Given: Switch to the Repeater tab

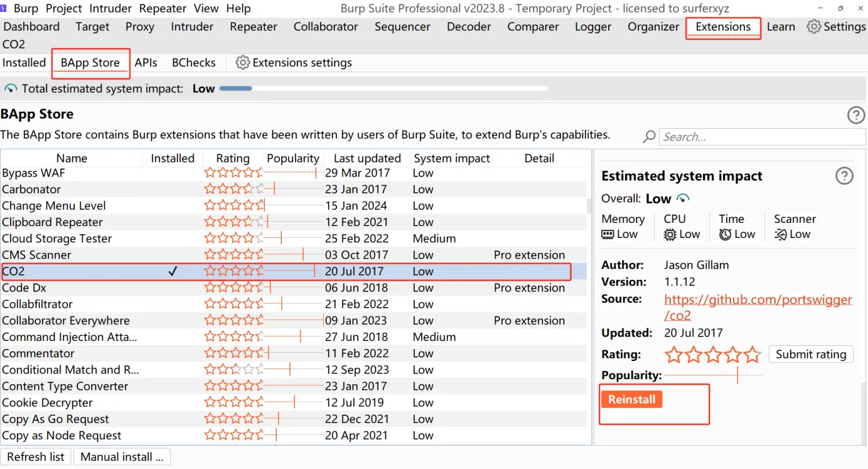Looking at the screenshot, I should point(254,26).
